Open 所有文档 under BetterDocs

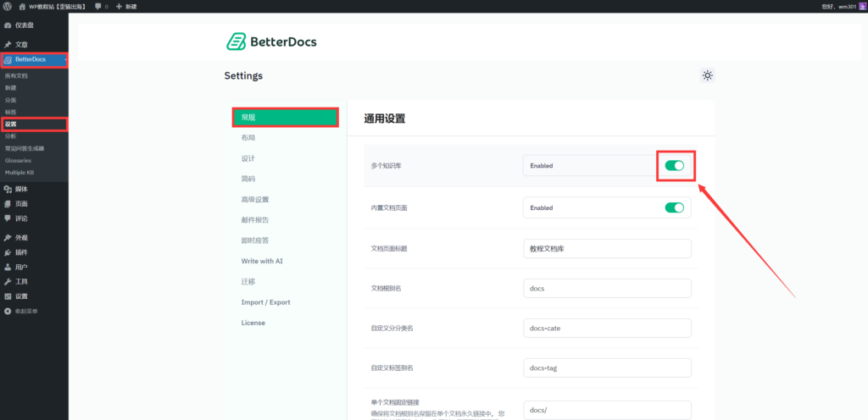click(16, 75)
